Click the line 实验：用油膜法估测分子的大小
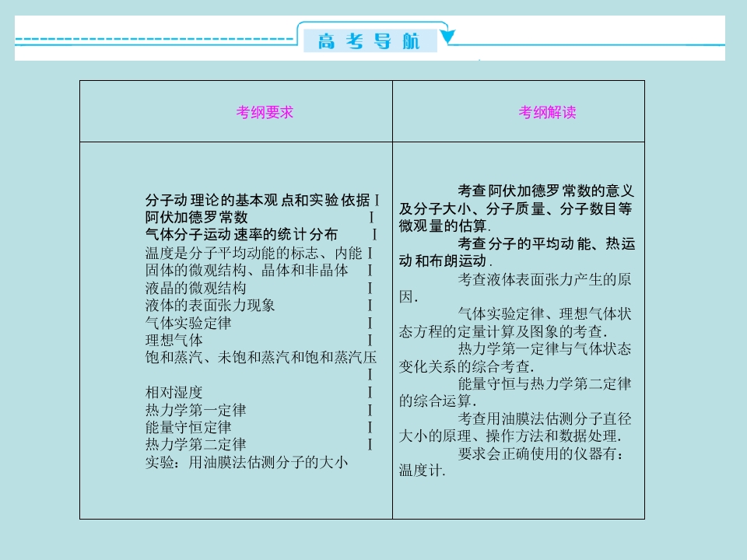This screenshot has height=560, width=747. (247, 462)
